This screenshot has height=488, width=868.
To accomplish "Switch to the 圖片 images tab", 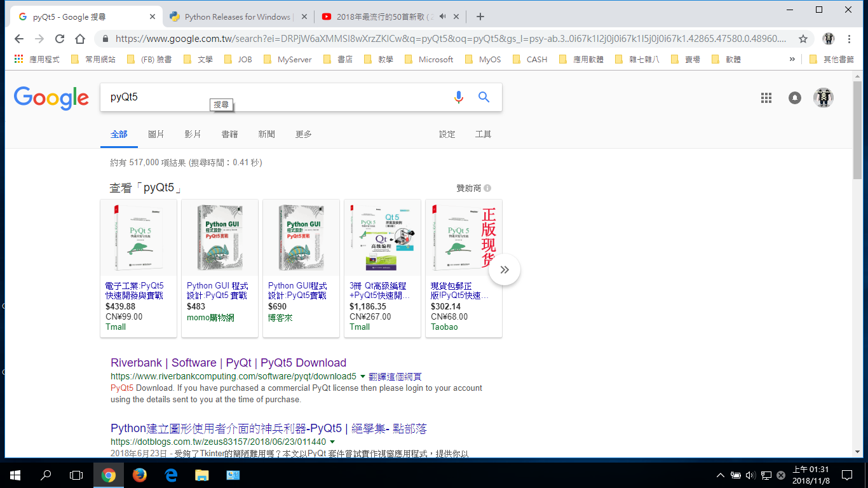I will 156,134.
